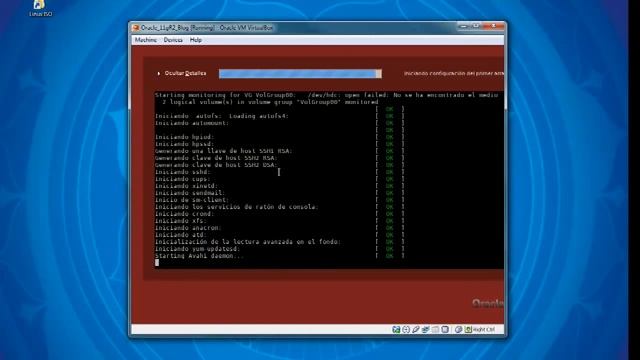Minimize the VirtualBox VM window
The image size is (640, 360).
point(463,26)
